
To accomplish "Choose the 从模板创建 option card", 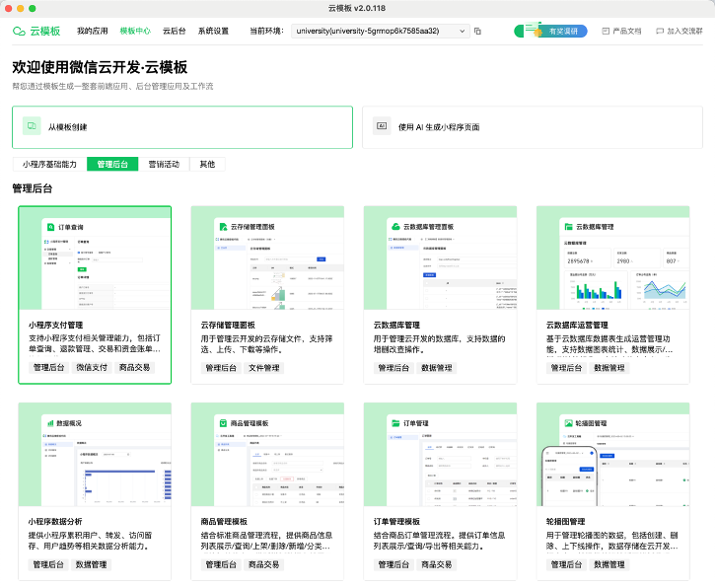I will point(182,127).
